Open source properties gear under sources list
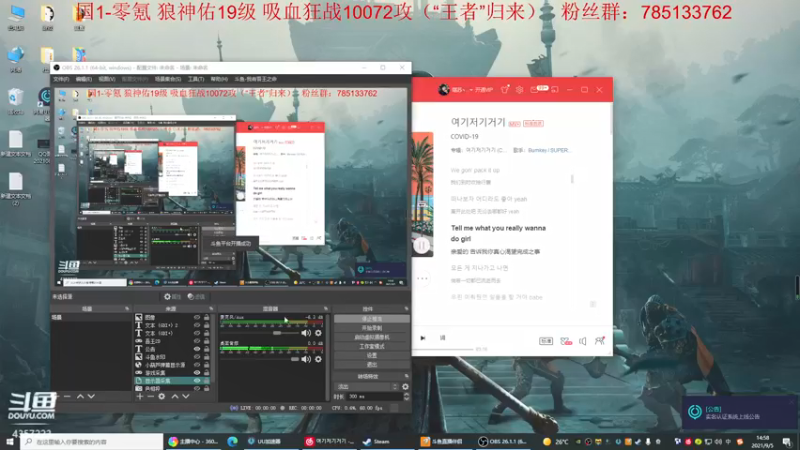Screen dimensions: 800x450 point(162,396)
